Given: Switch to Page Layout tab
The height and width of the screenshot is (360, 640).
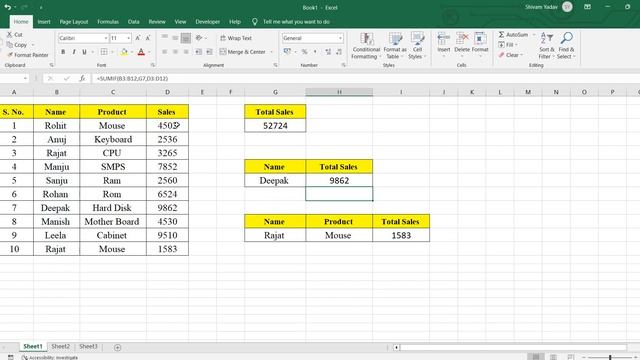Looking at the screenshot, I should pyautogui.click(x=74, y=22).
